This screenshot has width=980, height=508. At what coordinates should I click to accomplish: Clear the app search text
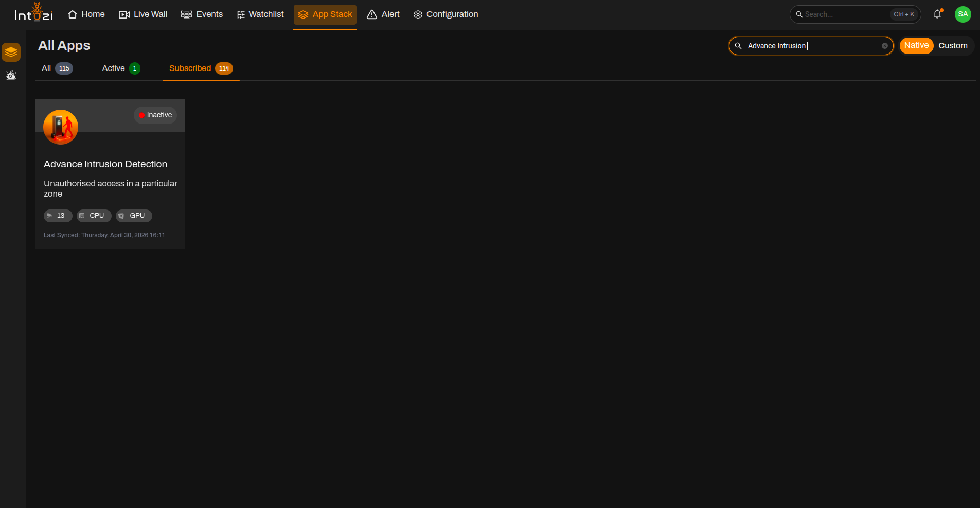pyautogui.click(x=885, y=46)
